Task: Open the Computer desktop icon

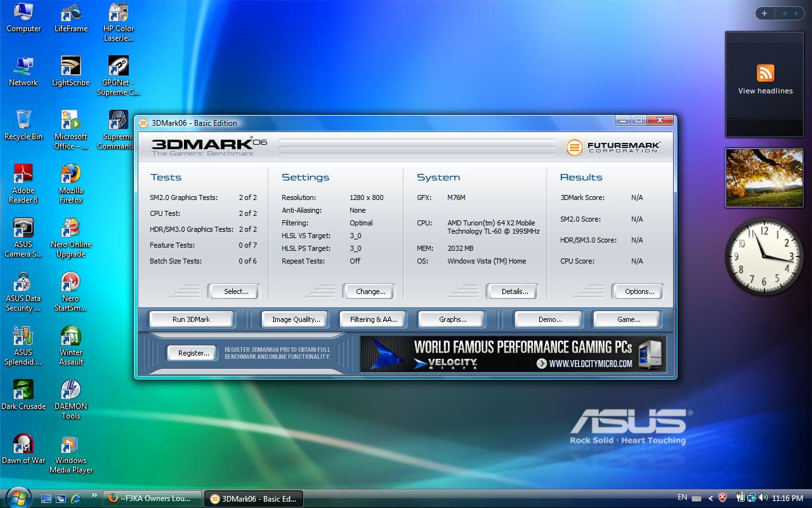Action: pos(23,18)
